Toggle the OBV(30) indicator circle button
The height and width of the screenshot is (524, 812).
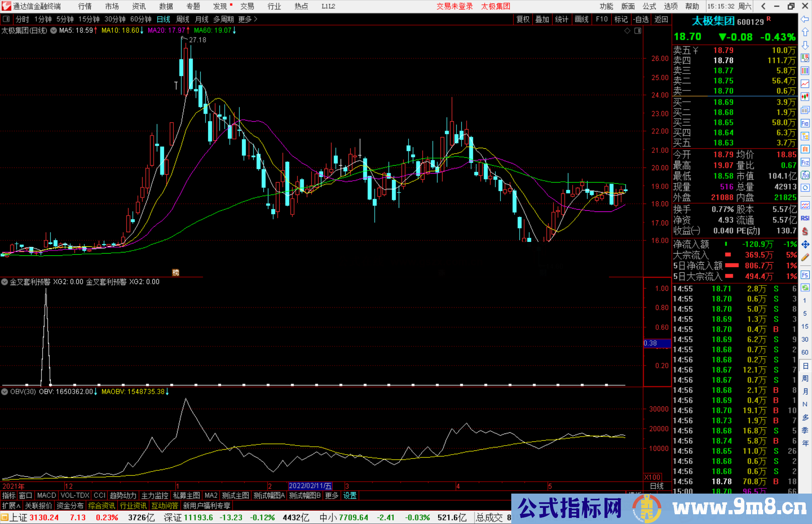coord(5,392)
